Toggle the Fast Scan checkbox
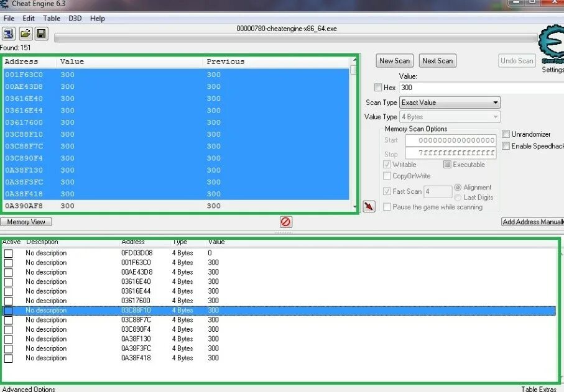Image resolution: width=564 pixels, height=392 pixels. [x=387, y=191]
